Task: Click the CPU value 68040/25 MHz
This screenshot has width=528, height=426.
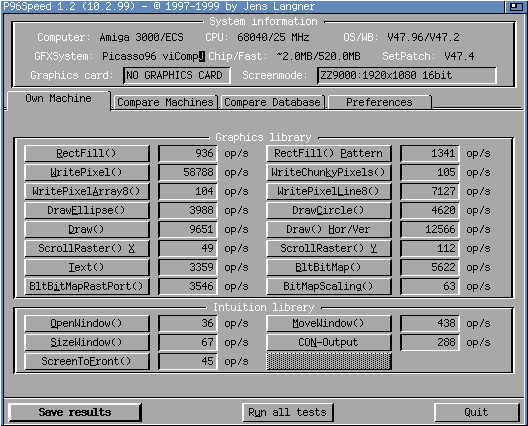Action: (x=273, y=37)
